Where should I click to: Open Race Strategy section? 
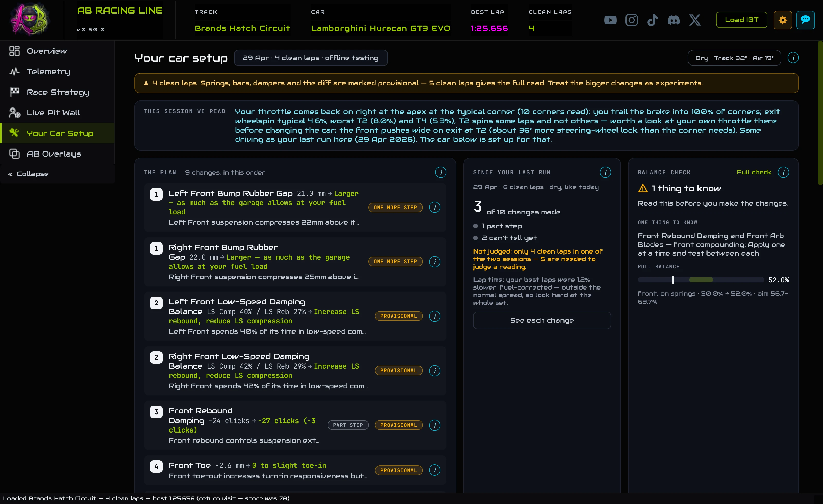pos(57,92)
